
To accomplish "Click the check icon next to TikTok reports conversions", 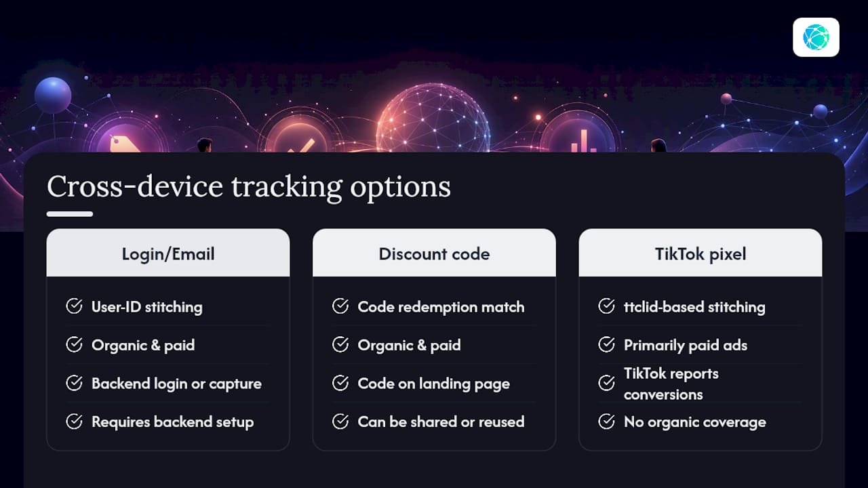I will click(x=606, y=383).
